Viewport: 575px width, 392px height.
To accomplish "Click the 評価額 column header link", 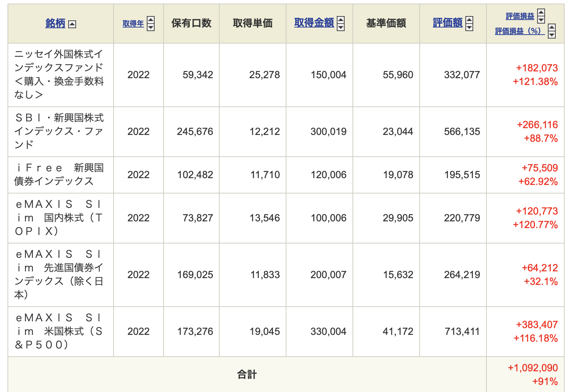I will [447, 23].
